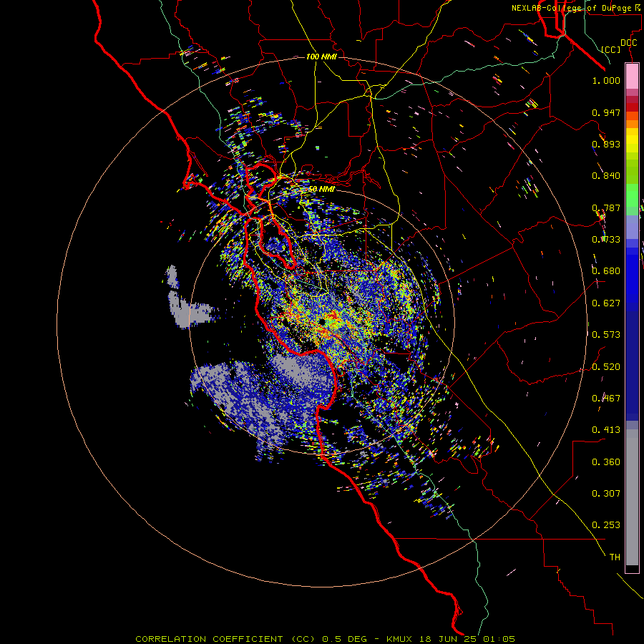The height and width of the screenshot is (644, 644).
Task: Click the 0.573 legend value
Action: click(x=606, y=335)
